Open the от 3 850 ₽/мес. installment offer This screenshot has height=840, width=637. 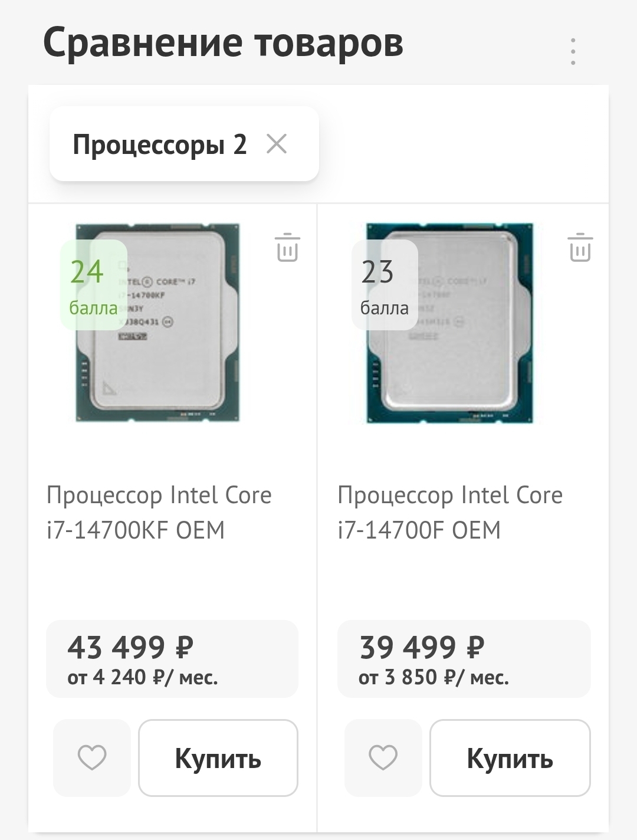click(x=434, y=677)
